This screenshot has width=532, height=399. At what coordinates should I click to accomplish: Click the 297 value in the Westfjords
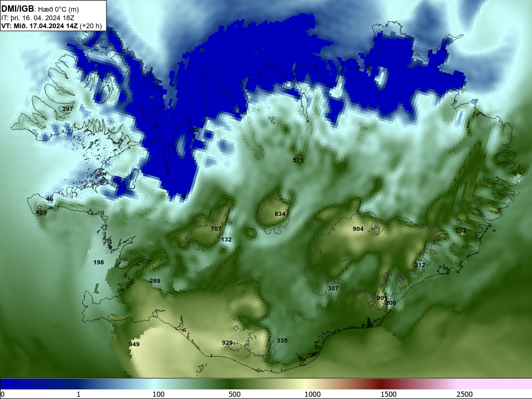[68, 109]
